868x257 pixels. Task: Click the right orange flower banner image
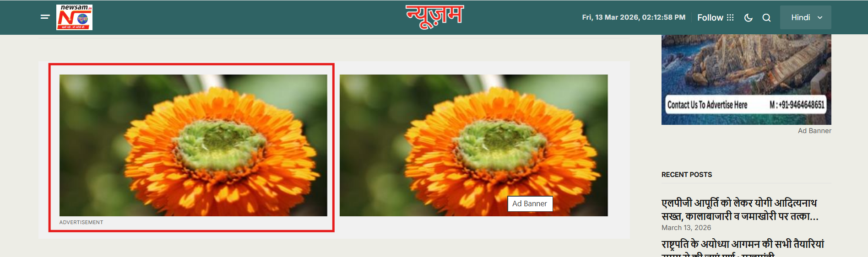pos(474,145)
